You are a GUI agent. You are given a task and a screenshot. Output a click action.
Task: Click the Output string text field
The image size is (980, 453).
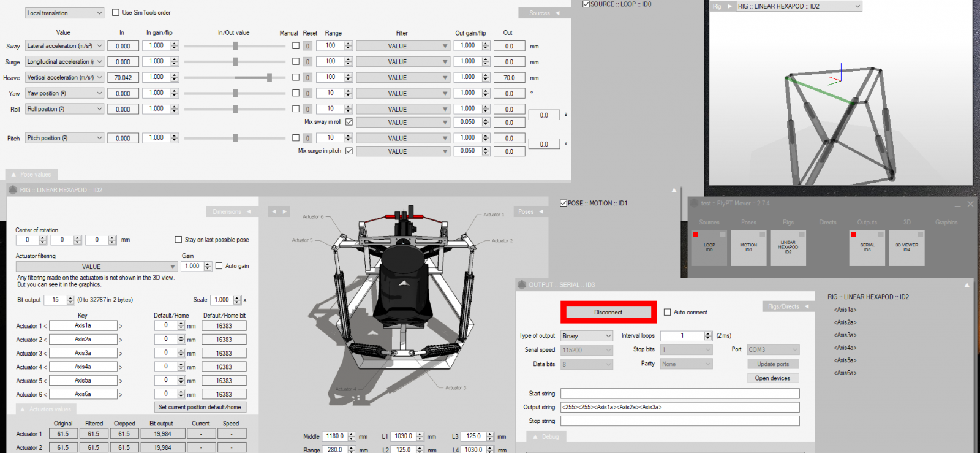point(679,407)
